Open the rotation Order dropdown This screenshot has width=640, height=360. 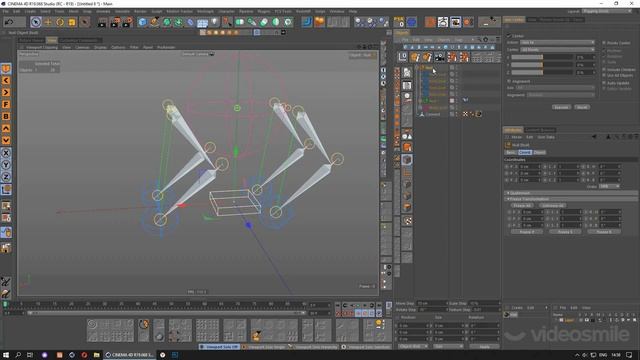coord(609,186)
